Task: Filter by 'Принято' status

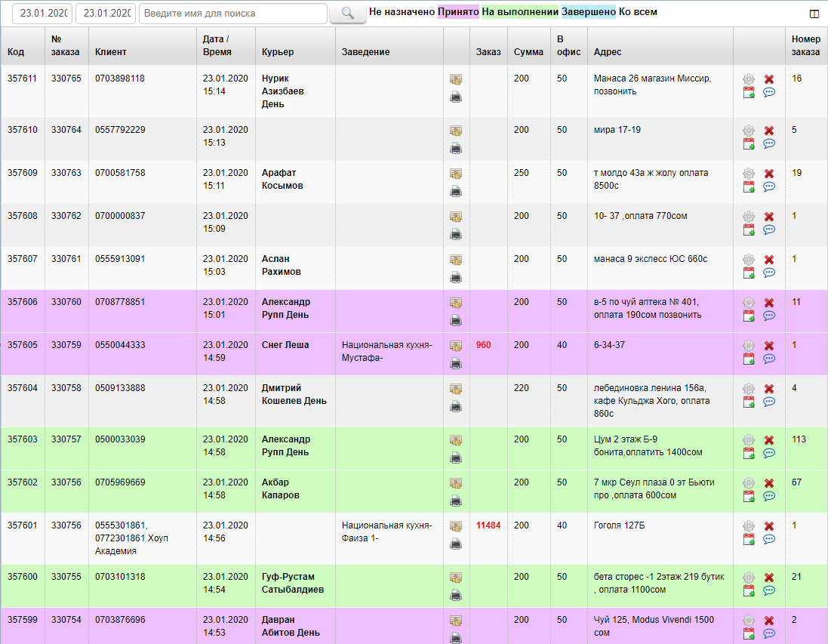Action: coord(458,11)
